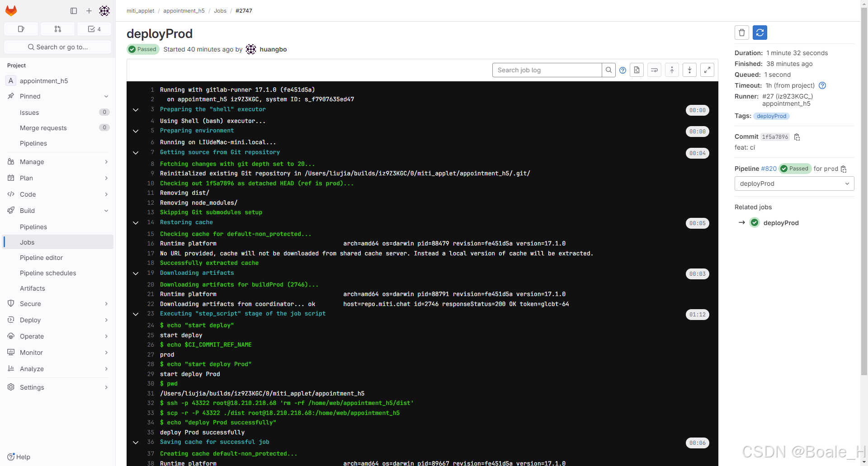Viewport: 868px width, 466px height.
Task: Click log line number 32
Action: [151, 403]
